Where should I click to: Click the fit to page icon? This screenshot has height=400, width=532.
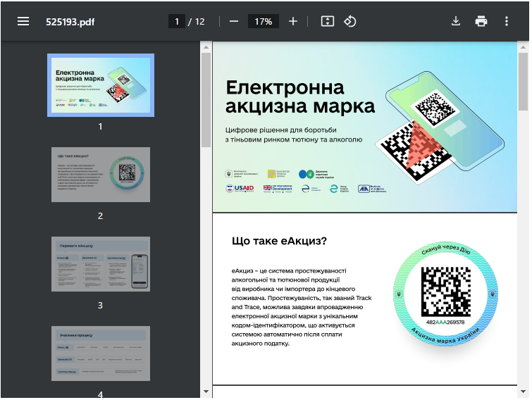328,21
